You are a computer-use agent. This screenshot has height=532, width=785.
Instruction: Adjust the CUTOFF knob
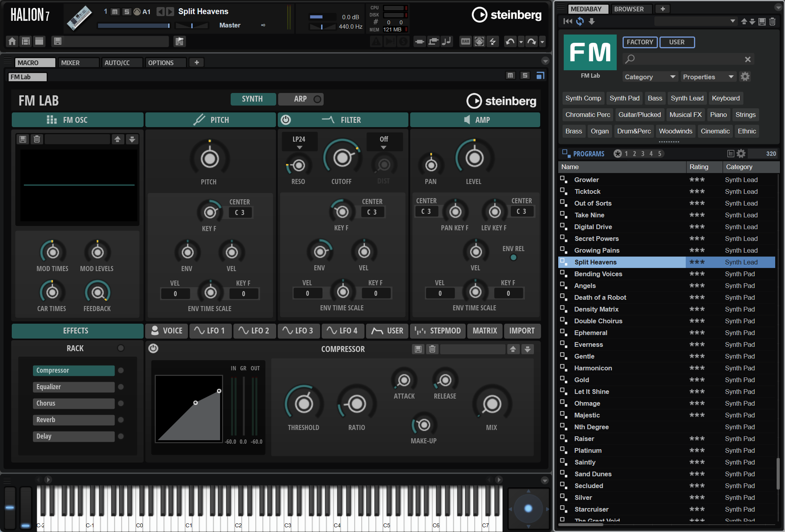[x=342, y=158]
